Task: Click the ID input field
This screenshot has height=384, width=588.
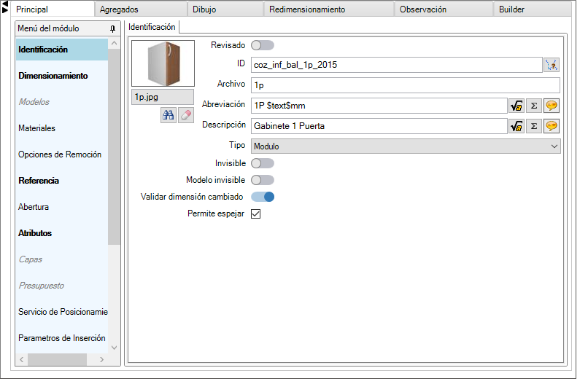Action: coord(396,65)
